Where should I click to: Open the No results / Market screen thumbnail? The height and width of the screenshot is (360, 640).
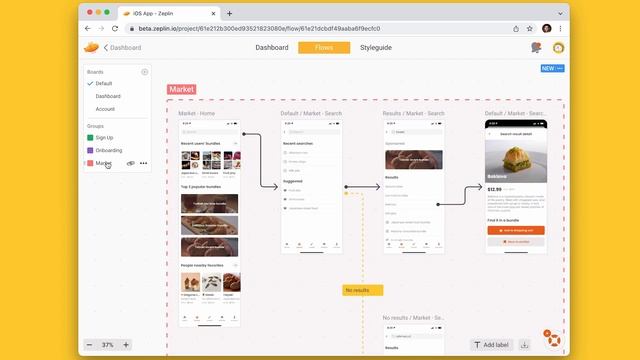[414, 339]
